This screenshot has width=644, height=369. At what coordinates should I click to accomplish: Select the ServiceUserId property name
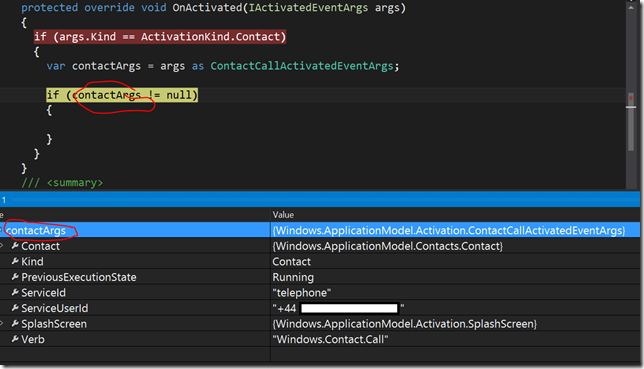click(x=55, y=309)
